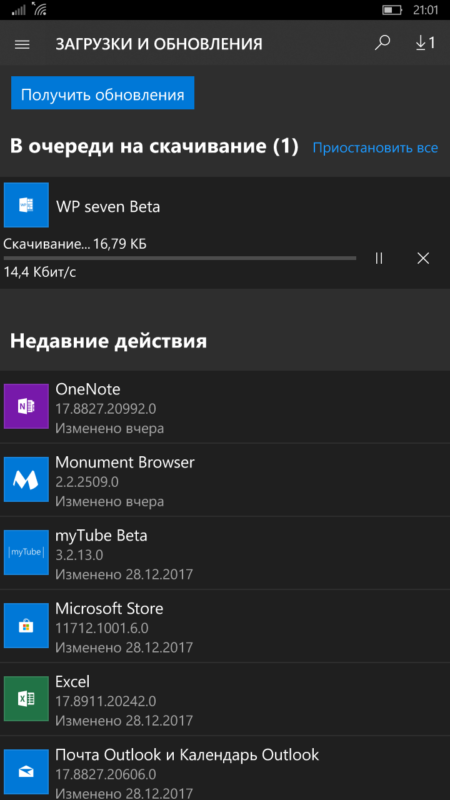Click the Microsoft Store app icon
This screenshot has height=800, width=450.
tap(27, 626)
